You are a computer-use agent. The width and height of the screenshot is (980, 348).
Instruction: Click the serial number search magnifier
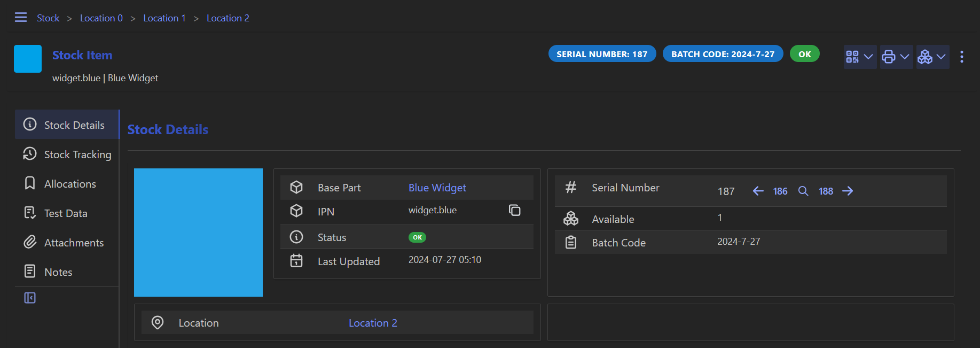click(x=803, y=191)
